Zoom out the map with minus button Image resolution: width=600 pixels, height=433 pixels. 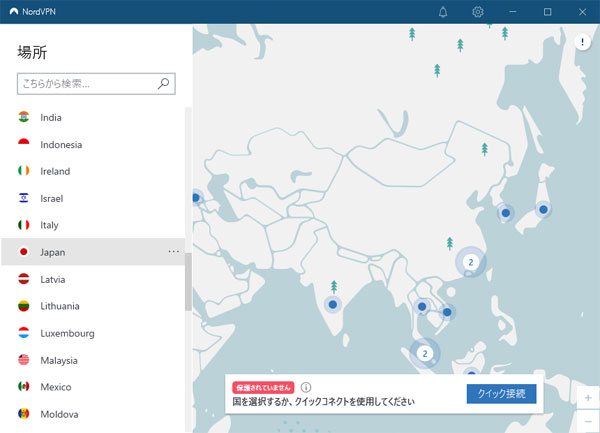click(x=588, y=422)
